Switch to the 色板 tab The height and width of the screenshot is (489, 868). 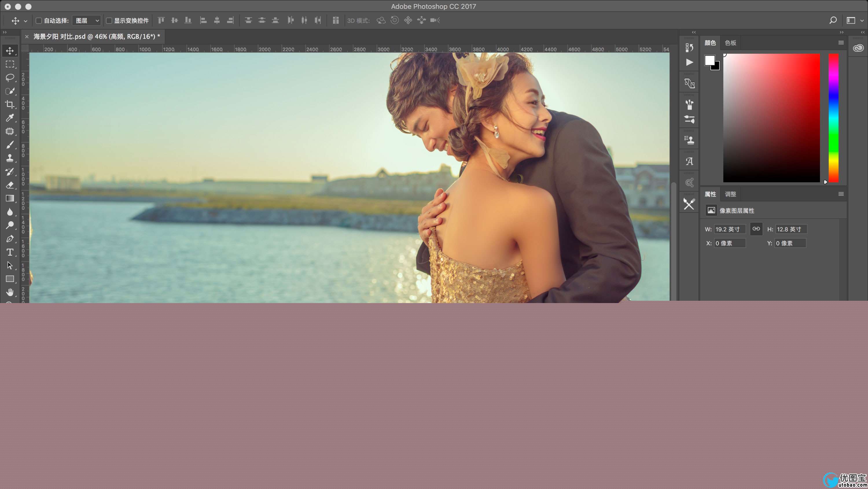coord(730,43)
